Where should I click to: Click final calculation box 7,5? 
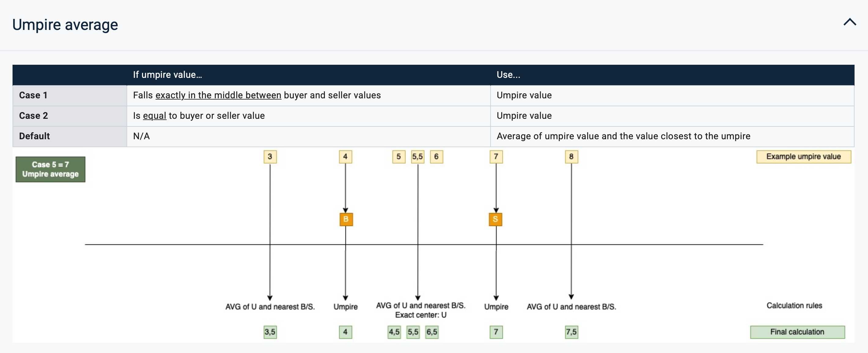tap(571, 332)
